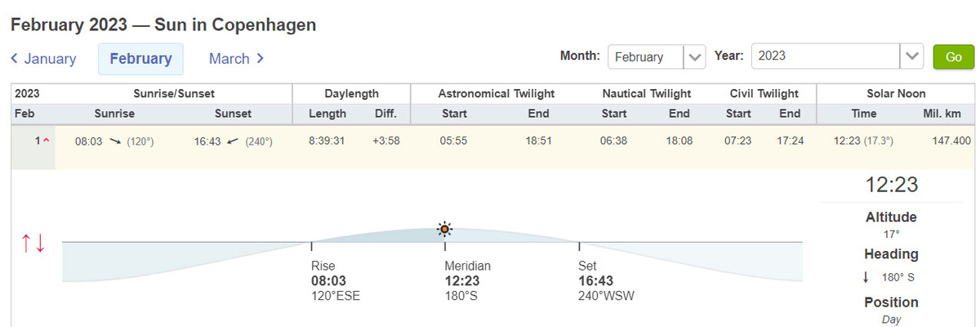Click the right chevron after March
This screenshot has width=980, height=327.
(x=260, y=59)
